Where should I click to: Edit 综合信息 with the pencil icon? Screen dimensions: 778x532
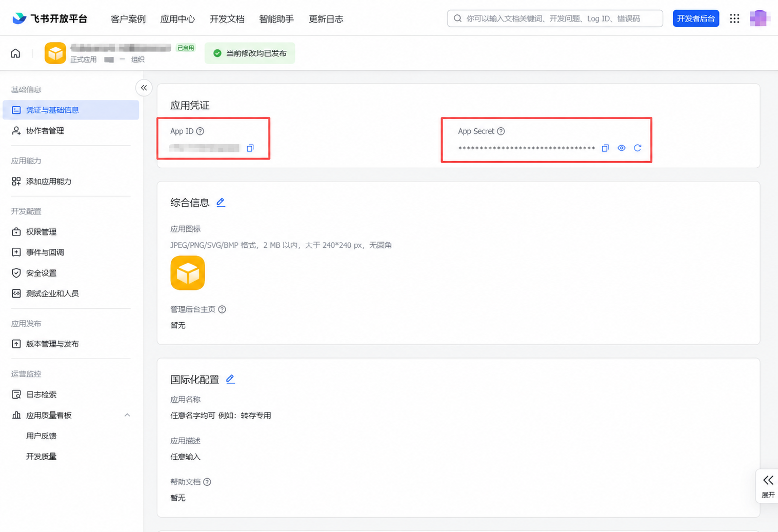221,203
